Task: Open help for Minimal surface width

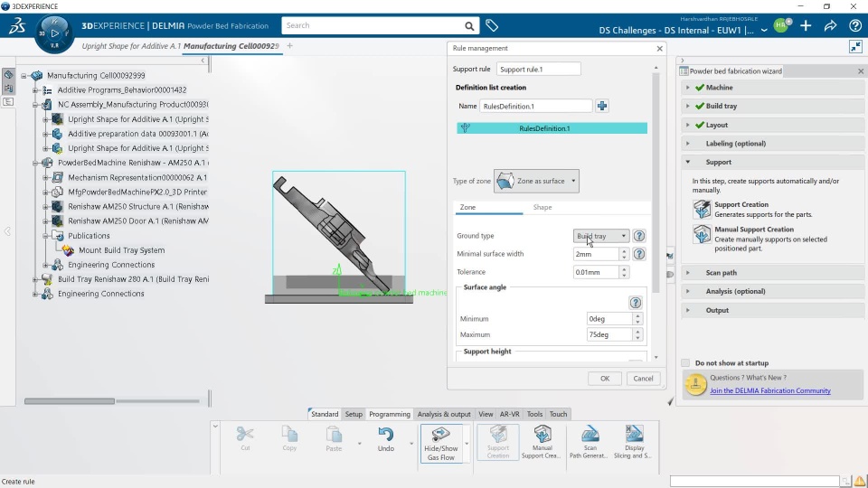Action: click(x=639, y=254)
